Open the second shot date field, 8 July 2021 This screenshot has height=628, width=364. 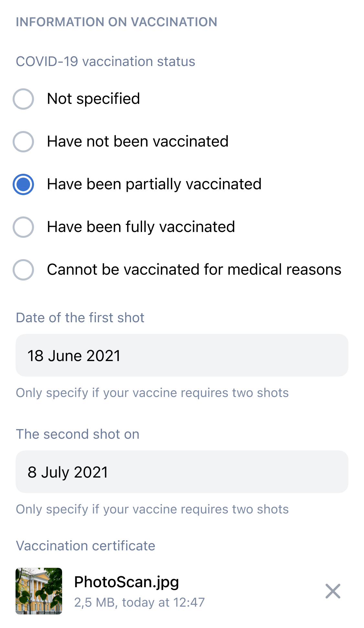[182, 472]
